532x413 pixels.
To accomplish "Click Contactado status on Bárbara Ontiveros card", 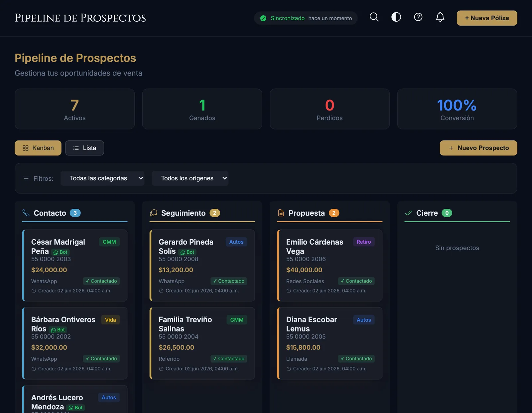I will [x=101, y=359].
